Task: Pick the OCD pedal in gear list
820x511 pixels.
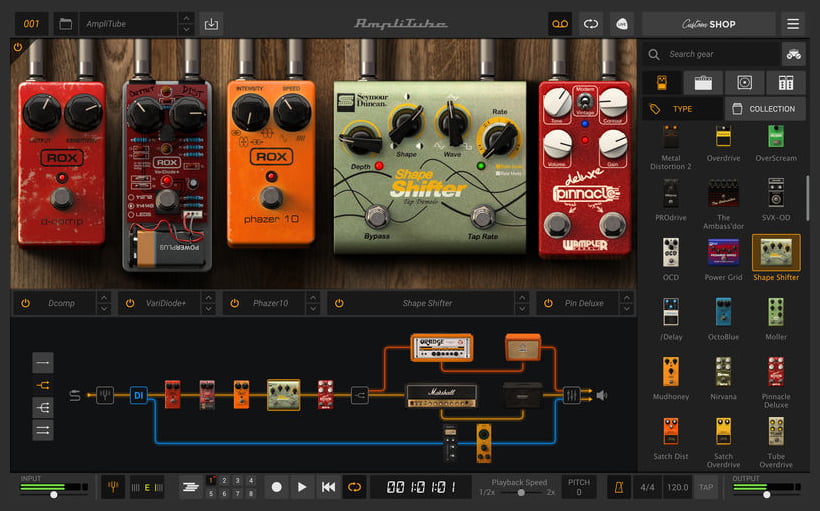Action: pyautogui.click(x=671, y=259)
